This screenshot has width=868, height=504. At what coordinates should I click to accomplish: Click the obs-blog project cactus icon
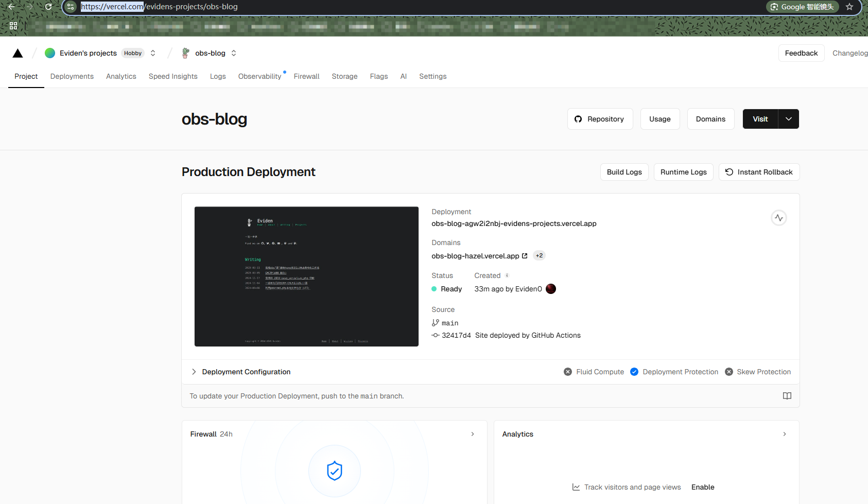pos(186,53)
